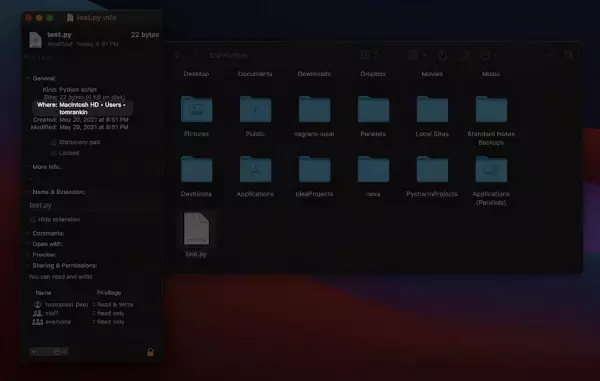The height and width of the screenshot is (381, 600).
Task: Select the staff permissions row
Action: (83, 313)
